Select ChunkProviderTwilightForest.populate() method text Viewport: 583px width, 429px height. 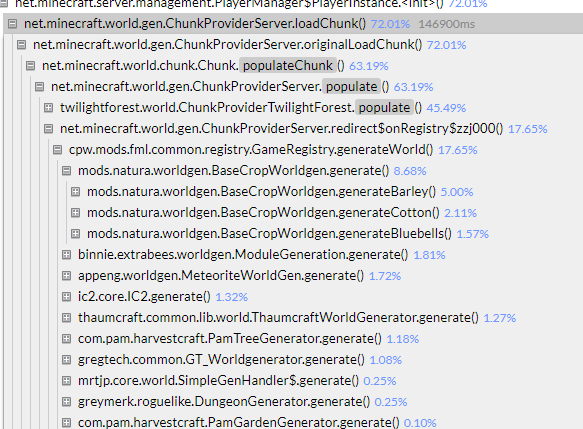241,108
